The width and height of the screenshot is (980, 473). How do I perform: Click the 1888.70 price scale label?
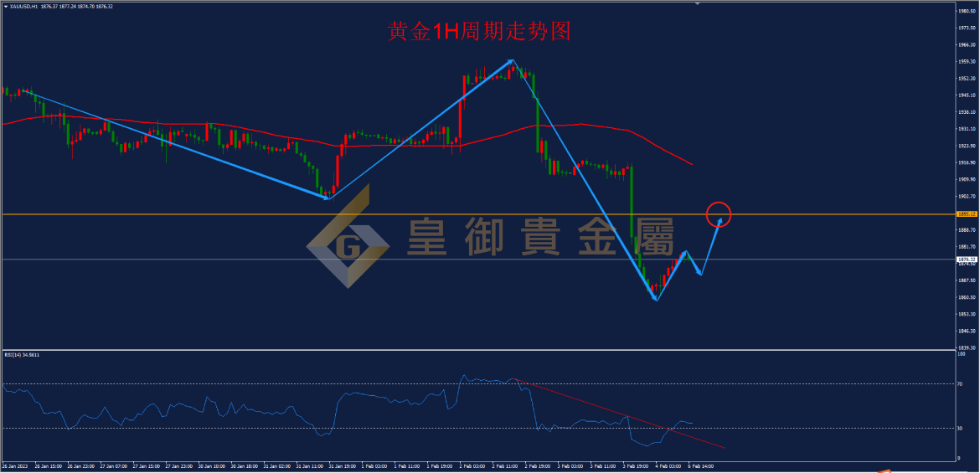(967, 230)
